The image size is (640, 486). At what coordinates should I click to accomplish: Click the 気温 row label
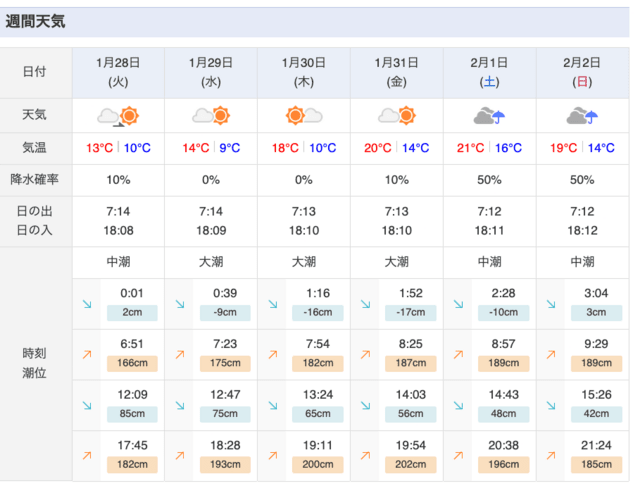[34, 147]
